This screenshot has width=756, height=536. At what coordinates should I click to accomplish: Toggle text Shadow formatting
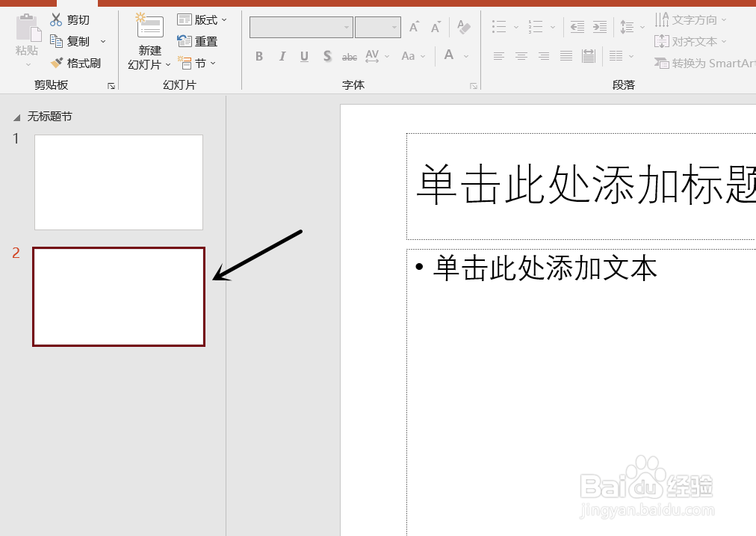coord(327,57)
